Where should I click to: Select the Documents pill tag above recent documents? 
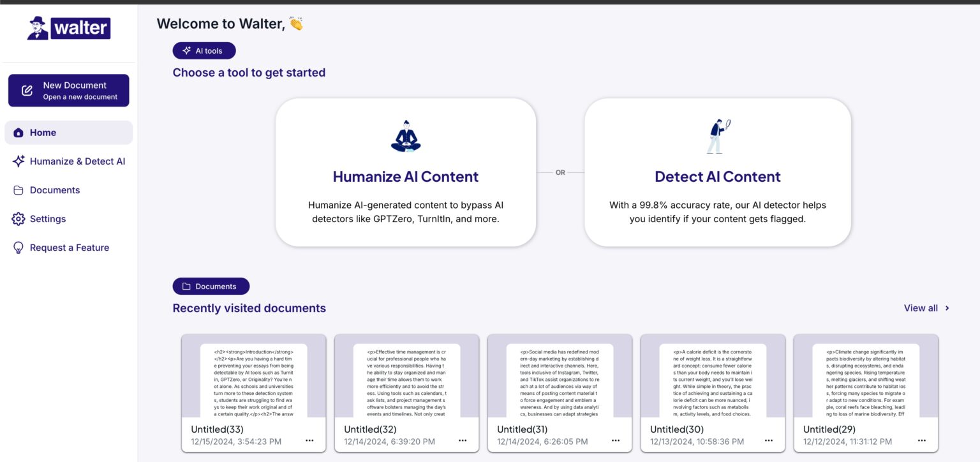[211, 287]
